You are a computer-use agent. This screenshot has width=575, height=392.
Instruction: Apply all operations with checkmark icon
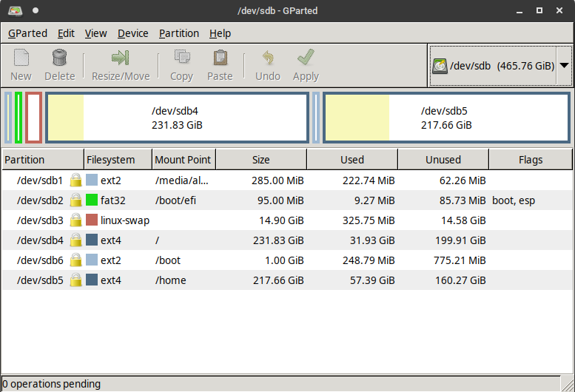(x=306, y=58)
